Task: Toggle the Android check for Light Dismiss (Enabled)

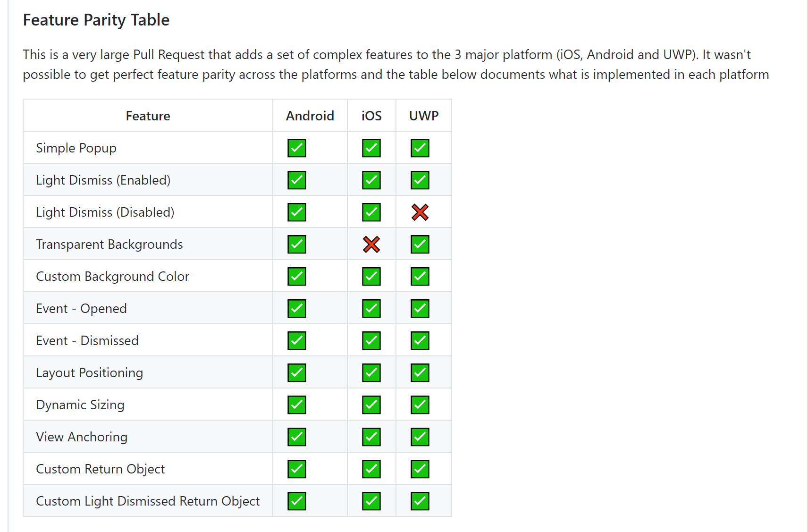Action: pyautogui.click(x=297, y=180)
